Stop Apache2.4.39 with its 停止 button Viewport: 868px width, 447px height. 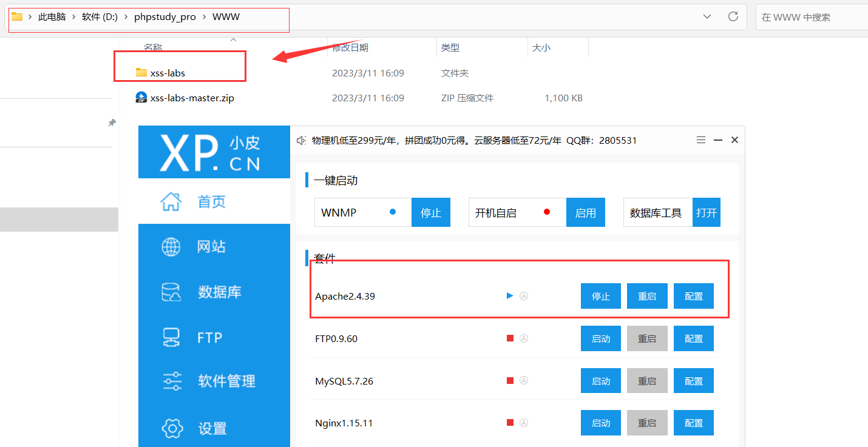point(601,296)
